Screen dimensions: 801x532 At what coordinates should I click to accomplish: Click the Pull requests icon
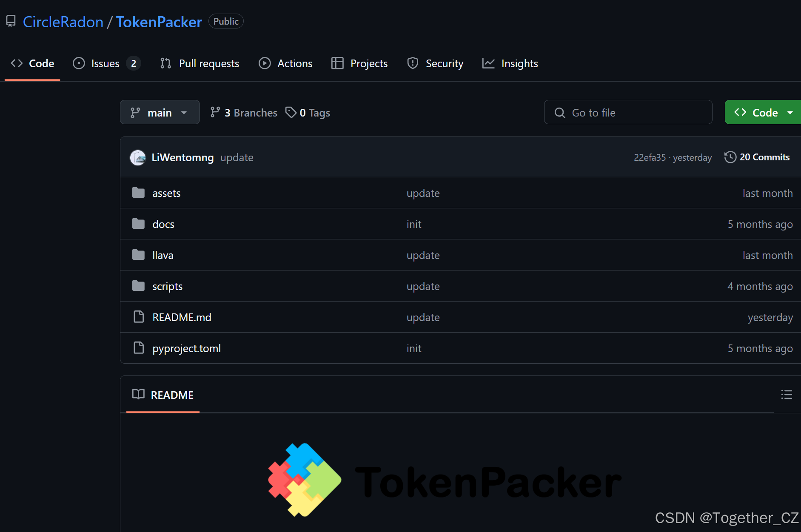coord(165,63)
